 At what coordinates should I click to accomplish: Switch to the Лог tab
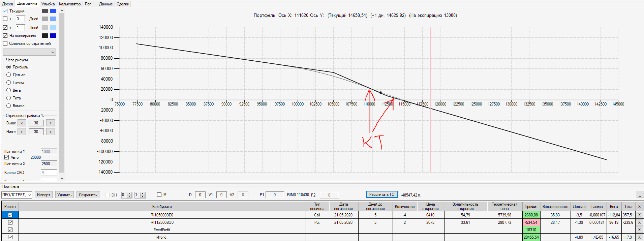tap(88, 4)
